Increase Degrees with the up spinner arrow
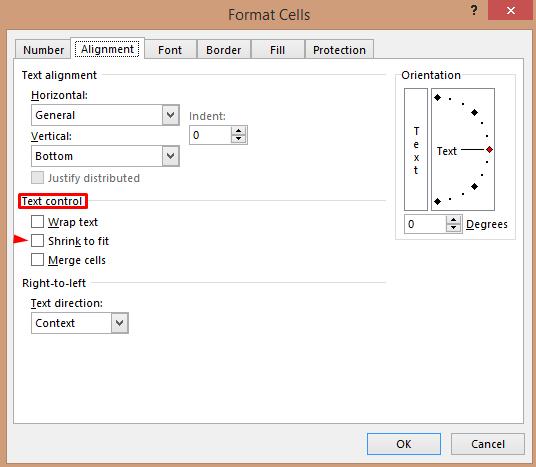The width and height of the screenshot is (536, 467). click(x=453, y=220)
